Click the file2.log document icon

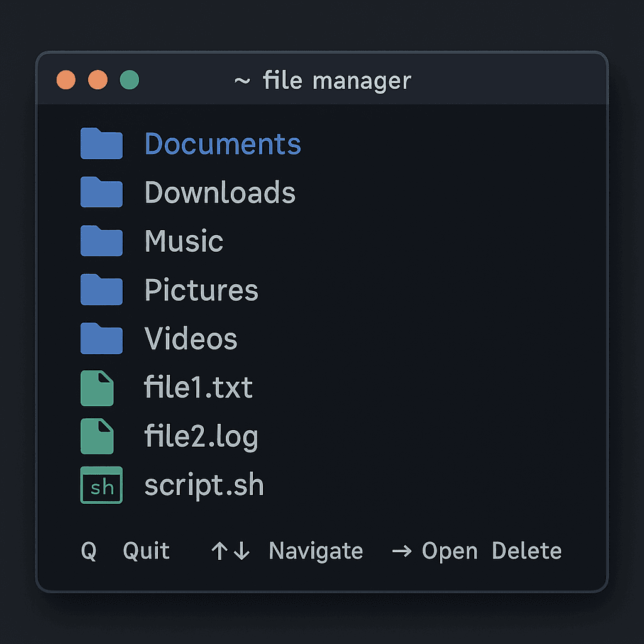(x=97, y=436)
